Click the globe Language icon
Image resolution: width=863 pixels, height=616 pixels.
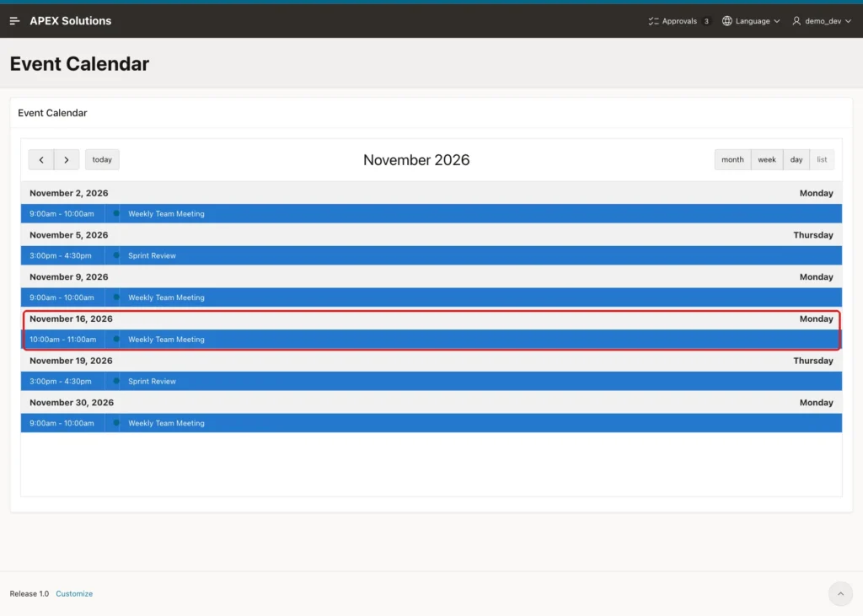pyautogui.click(x=727, y=21)
